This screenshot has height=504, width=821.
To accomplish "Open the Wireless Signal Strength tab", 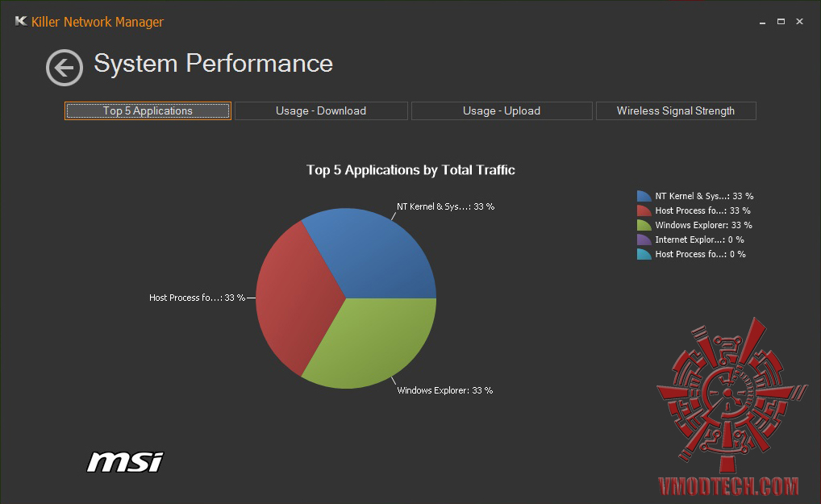I will [676, 111].
